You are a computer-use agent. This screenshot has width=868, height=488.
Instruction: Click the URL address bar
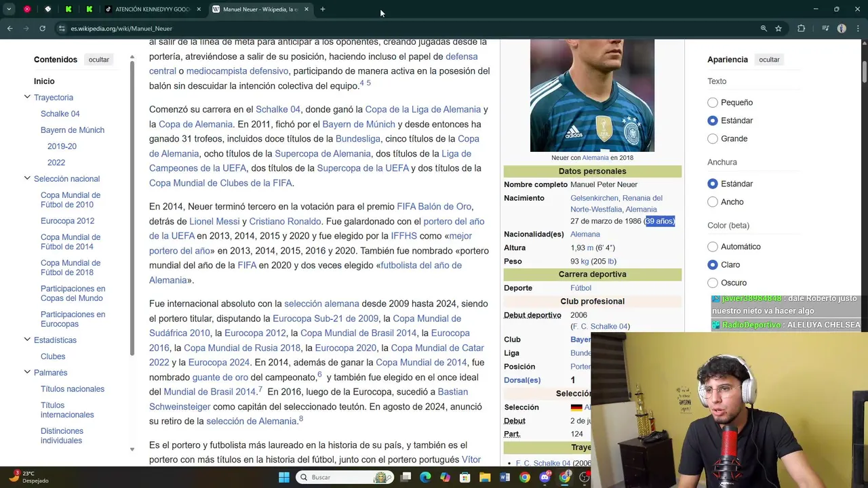[407, 28]
